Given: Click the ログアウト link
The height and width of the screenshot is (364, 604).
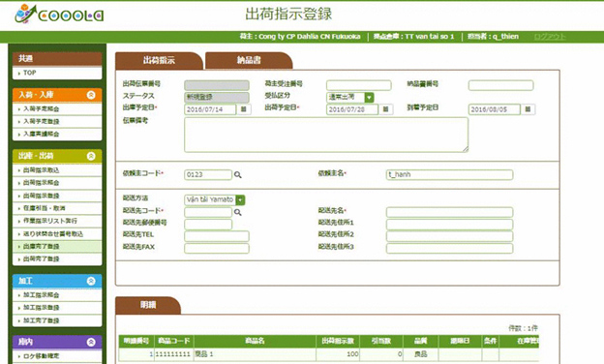Looking at the screenshot, I should (x=550, y=37).
